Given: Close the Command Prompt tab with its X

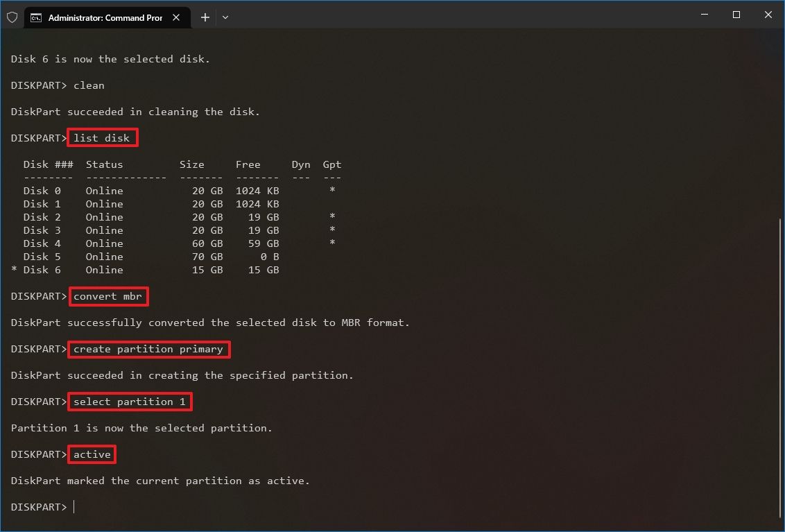Looking at the screenshot, I should click(176, 17).
